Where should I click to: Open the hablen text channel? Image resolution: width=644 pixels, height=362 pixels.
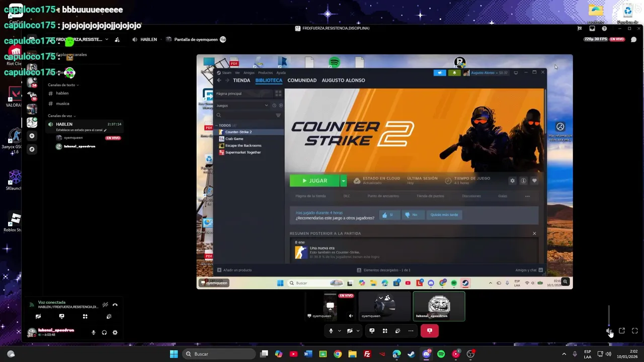point(84,93)
